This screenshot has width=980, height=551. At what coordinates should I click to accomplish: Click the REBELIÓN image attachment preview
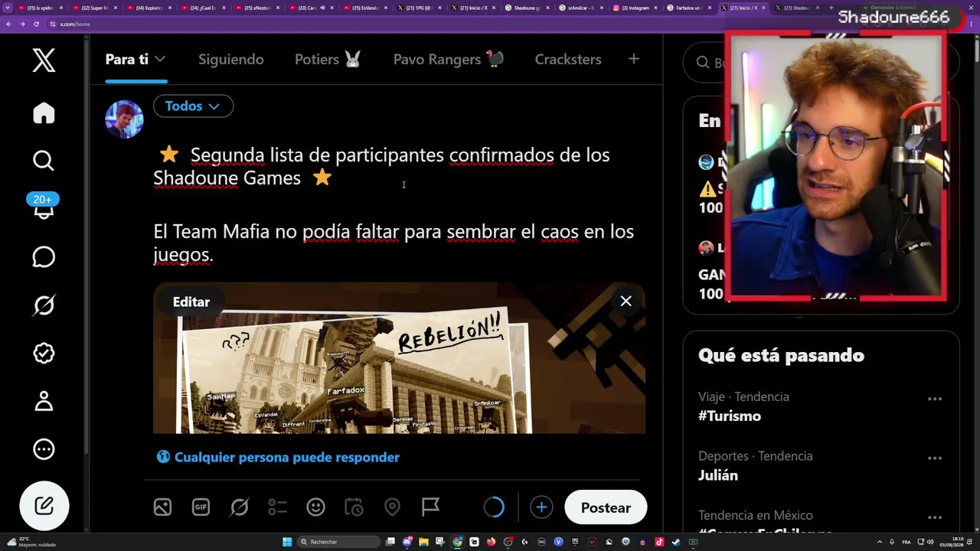pyautogui.click(x=399, y=358)
